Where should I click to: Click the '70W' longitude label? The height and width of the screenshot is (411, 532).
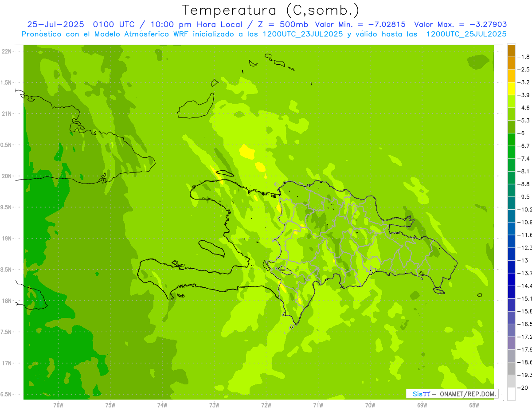click(x=370, y=405)
